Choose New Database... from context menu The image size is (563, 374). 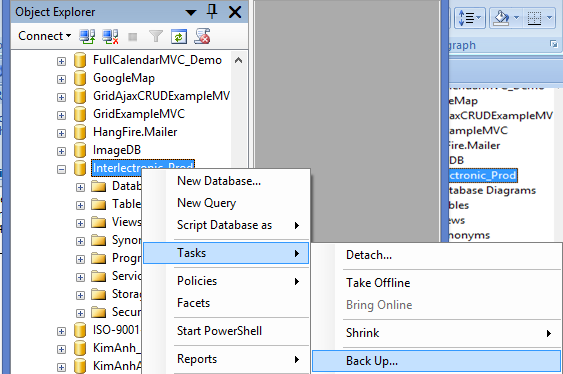click(226, 181)
